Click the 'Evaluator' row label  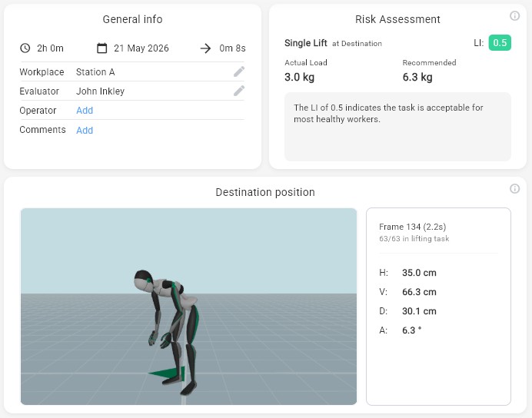point(39,91)
